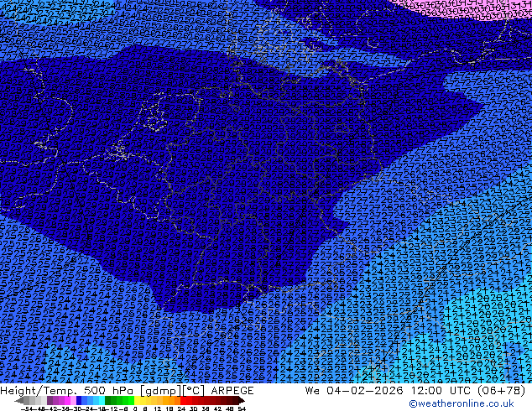Click the dark maroon arrowhead at the legend's warm end
532x411 pixels.
pyautogui.click(x=241, y=400)
